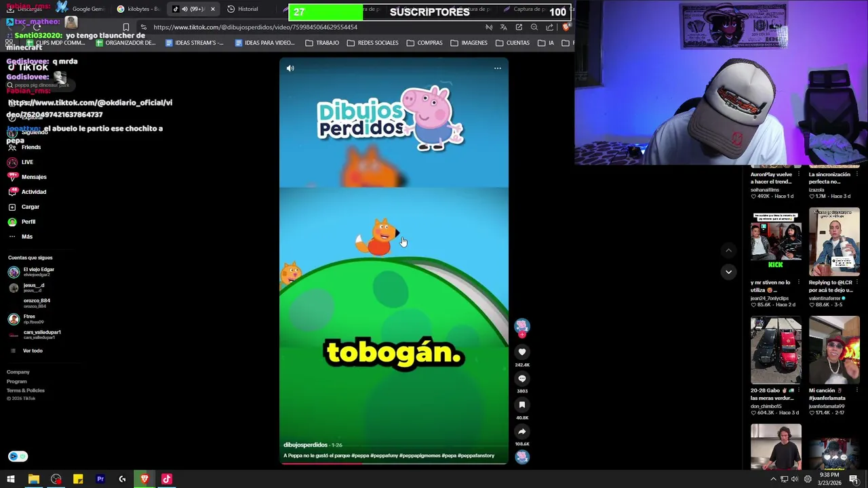Toggle the pill switch at sidebar bottom
This screenshot has width=868, height=488.
click(x=18, y=456)
